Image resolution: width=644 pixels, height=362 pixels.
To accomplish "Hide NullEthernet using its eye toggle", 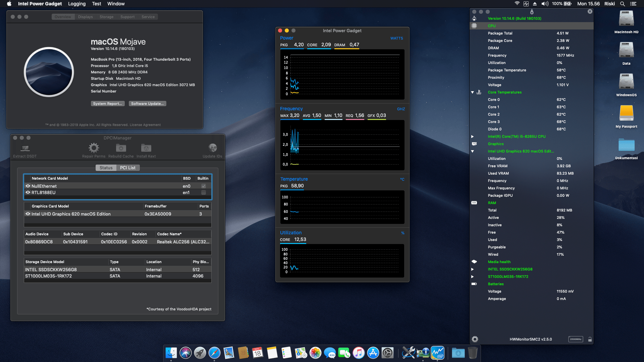I will (x=28, y=186).
